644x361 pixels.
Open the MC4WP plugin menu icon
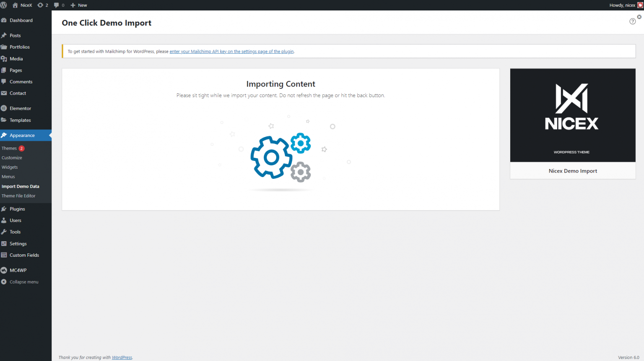pyautogui.click(x=4, y=270)
